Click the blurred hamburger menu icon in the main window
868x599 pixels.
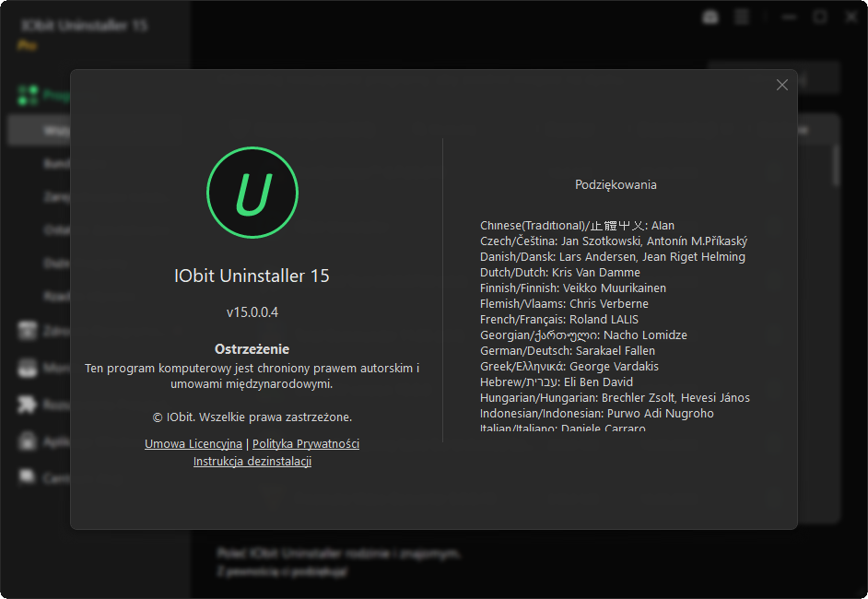742,18
